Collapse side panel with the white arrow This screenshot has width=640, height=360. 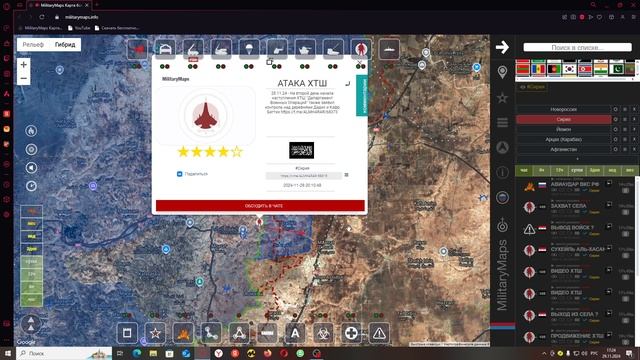(502, 47)
